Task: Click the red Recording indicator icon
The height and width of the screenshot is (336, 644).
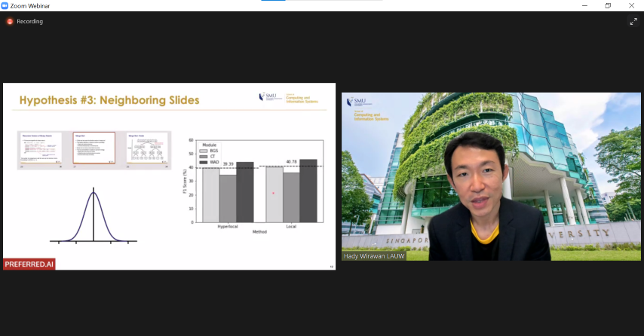Action: point(10,21)
